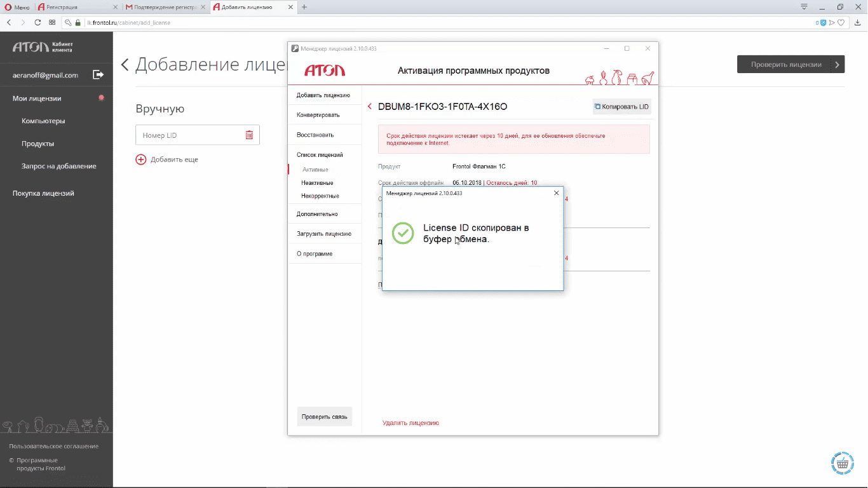Click the green checkmark icon in dialog
This screenshot has height=488, width=868.
tap(403, 233)
